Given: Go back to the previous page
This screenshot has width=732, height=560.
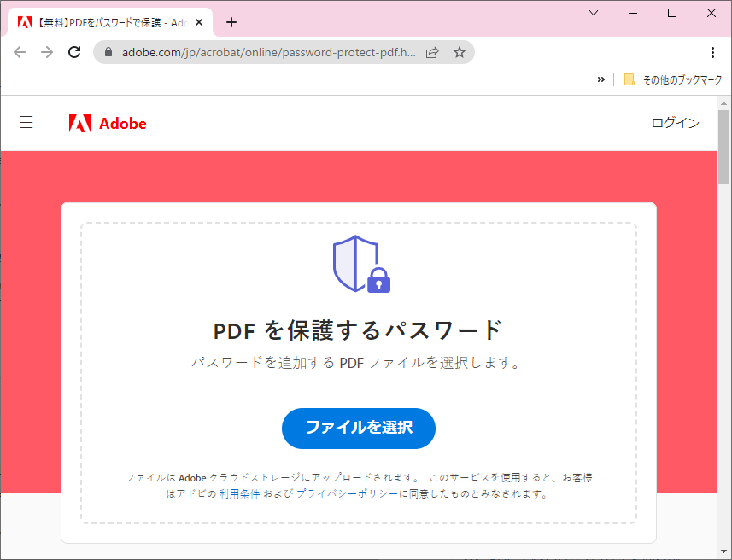Looking at the screenshot, I should click(20, 52).
